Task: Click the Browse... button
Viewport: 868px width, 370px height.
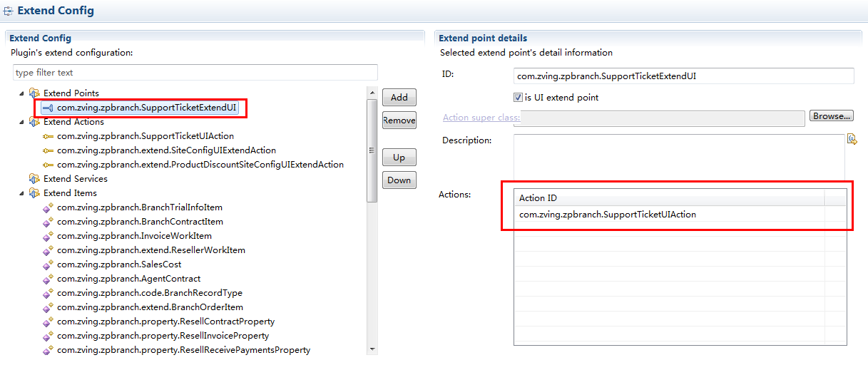Action: 831,116
